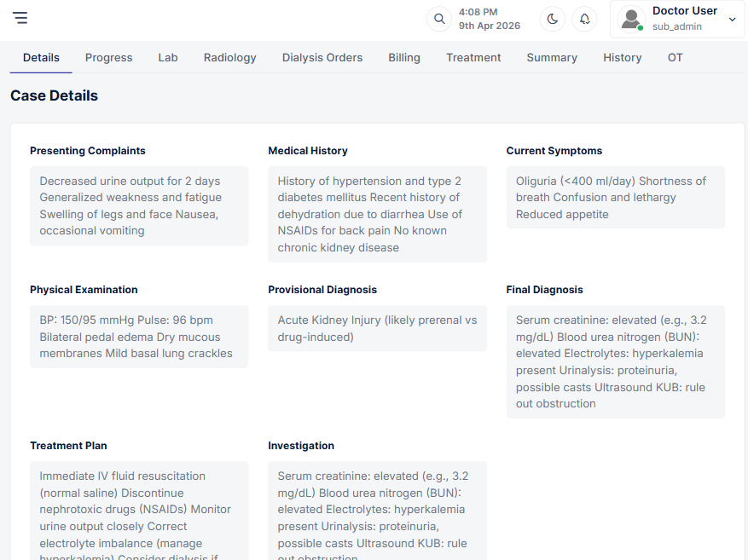Open the notifications bell
The height and width of the screenshot is (560, 748).
[584, 19]
